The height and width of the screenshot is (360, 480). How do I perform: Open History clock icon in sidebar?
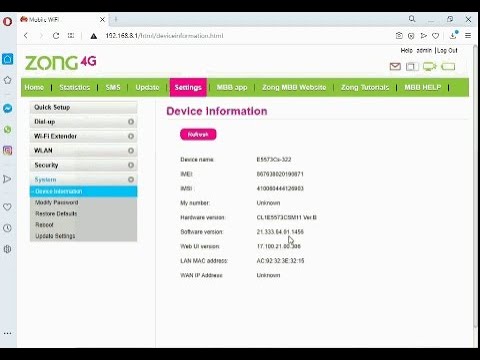click(x=7, y=228)
